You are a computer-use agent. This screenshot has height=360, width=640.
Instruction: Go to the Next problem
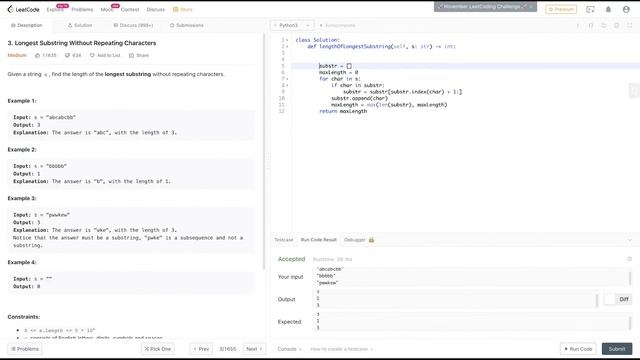(254, 349)
